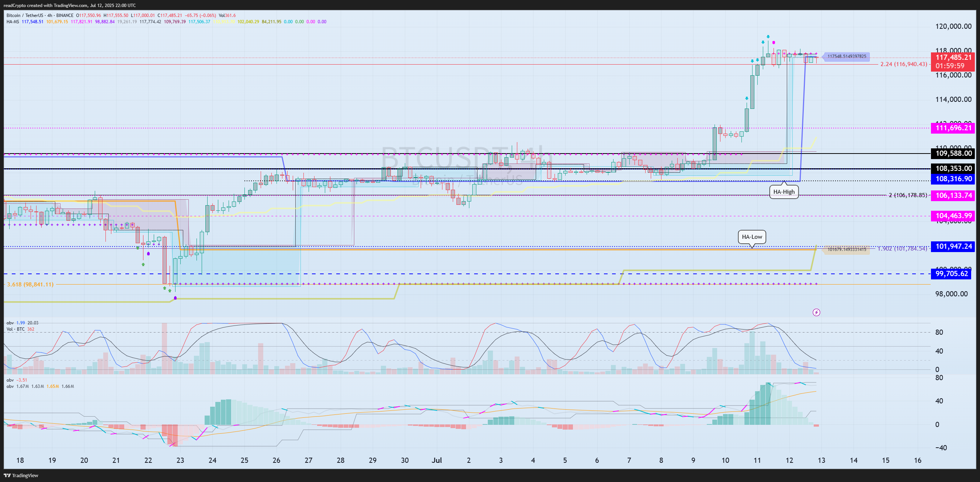Click the blue 101,947.24 price label
Image resolution: width=980 pixels, height=482 pixels.
953,246
